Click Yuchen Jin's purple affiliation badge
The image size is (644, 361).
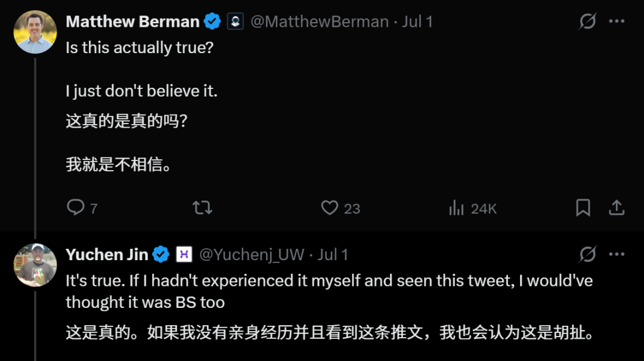click(x=184, y=255)
